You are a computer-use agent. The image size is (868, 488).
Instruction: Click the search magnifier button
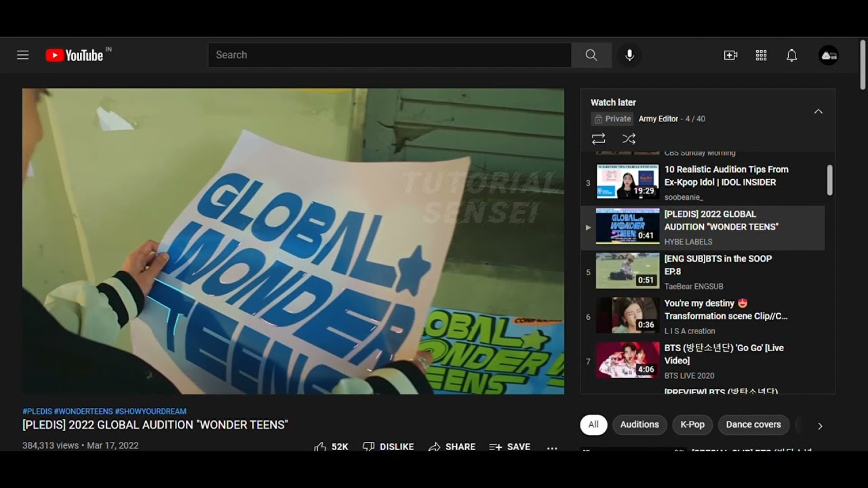click(x=591, y=55)
